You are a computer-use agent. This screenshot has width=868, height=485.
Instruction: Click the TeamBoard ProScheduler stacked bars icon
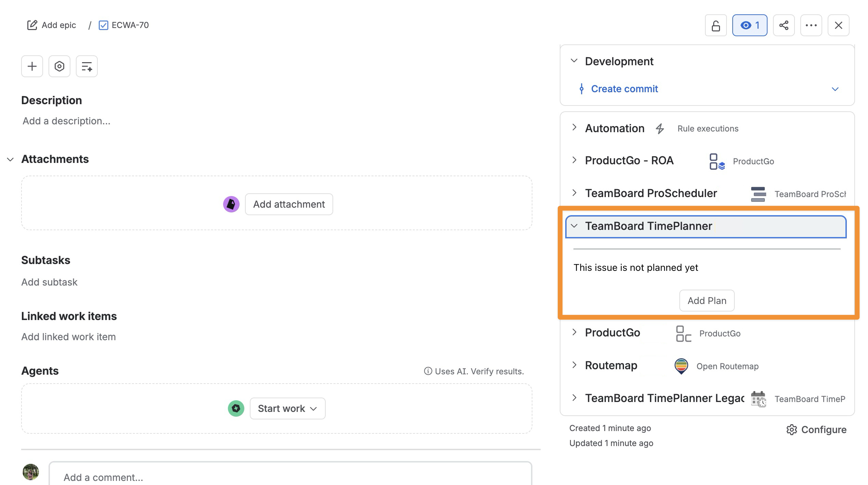[x=758, y=194]
